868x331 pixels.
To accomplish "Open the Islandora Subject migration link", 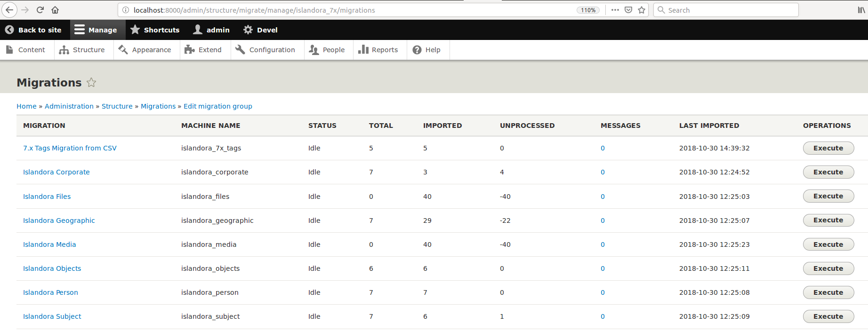I will click(52, 316).
